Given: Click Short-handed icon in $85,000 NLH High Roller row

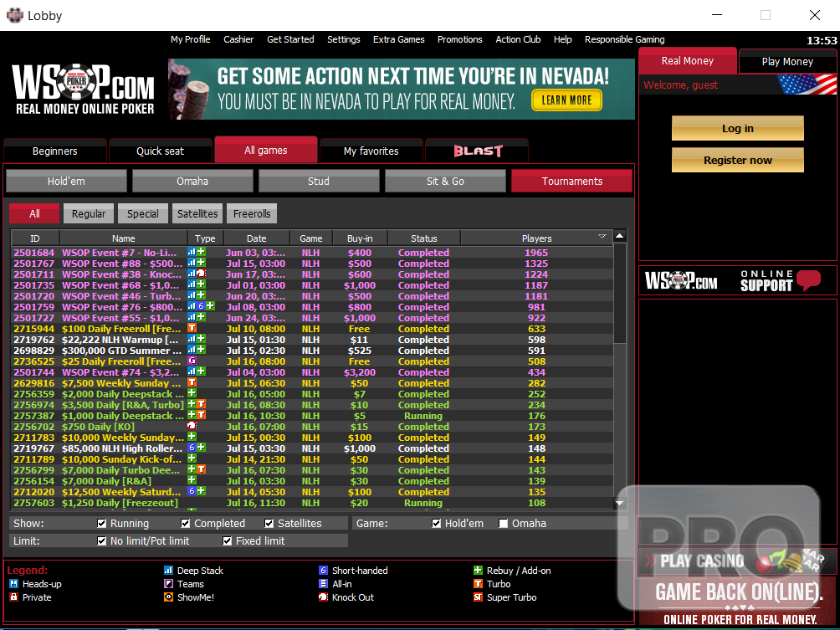Looking at the screenshot, I should (x=192, y=448).
